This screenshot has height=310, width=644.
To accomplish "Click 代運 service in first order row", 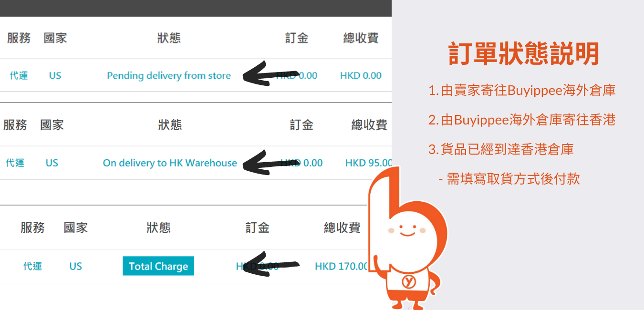I will (19, 75).
